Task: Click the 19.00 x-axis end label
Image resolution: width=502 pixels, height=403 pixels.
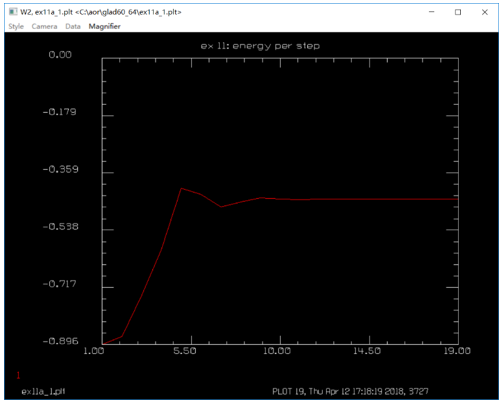Action: (457, 351)
